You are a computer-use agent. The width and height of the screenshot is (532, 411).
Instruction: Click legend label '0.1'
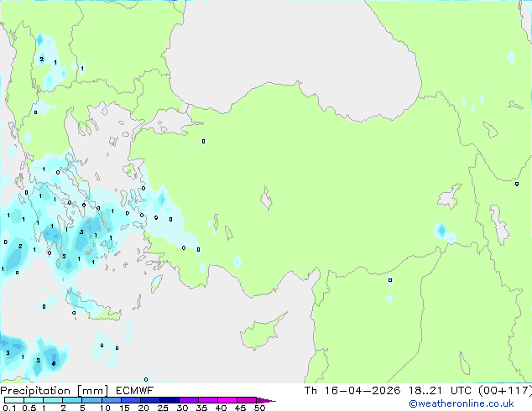[9, 408]
